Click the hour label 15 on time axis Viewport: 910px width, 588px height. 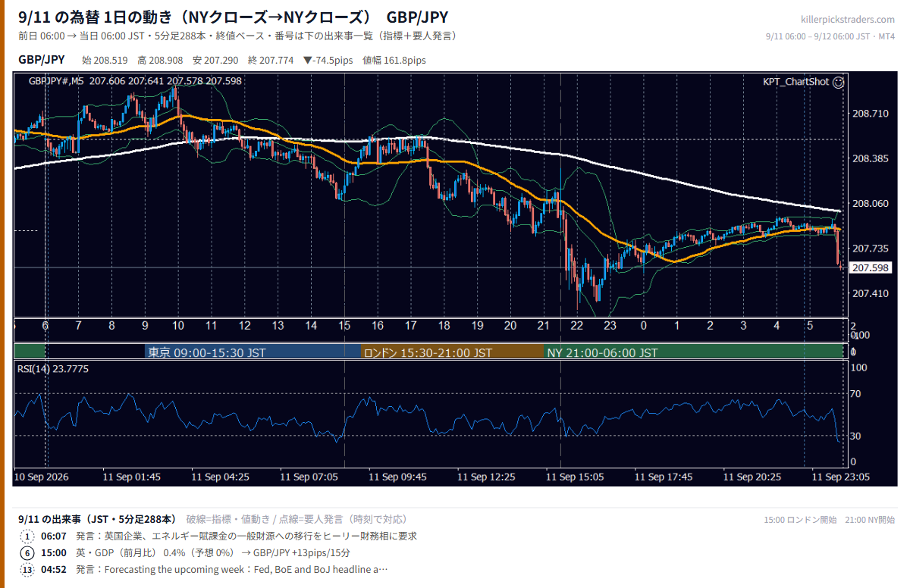344,326
